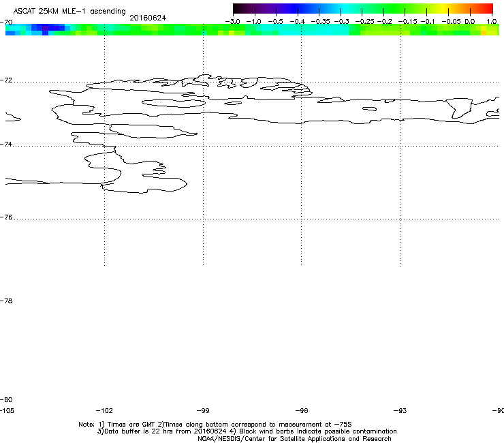Click the color scale label -0.15
504x443 pixels.
coord(407,22)
